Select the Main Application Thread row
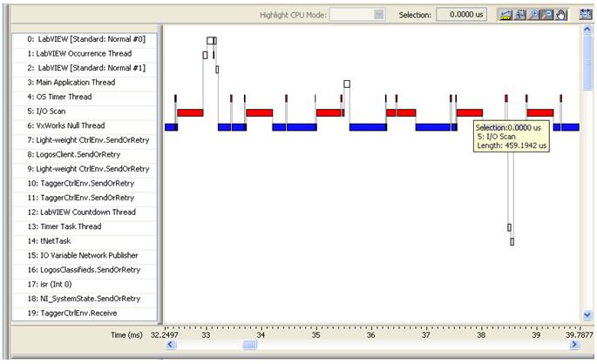 coord(84,83)
